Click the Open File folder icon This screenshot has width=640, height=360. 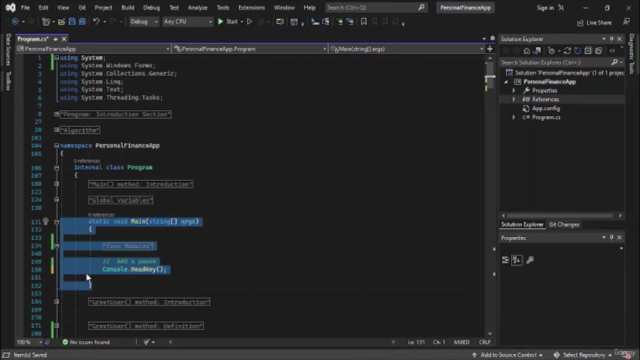click(61, 22)
